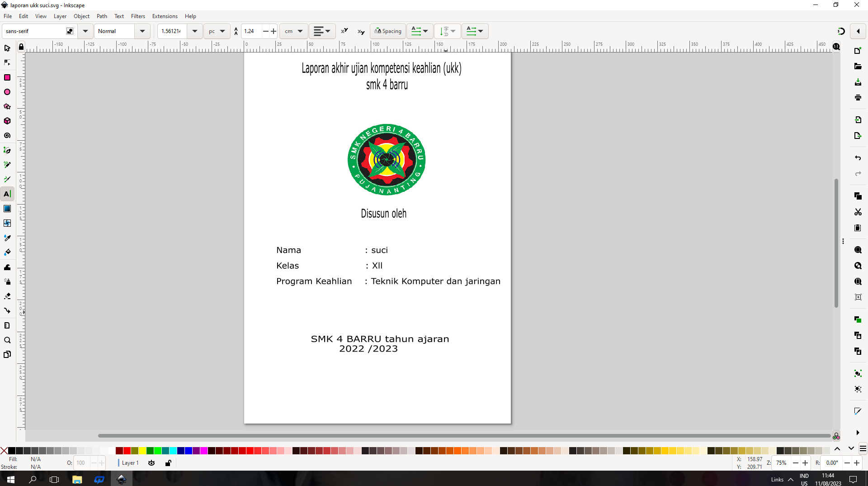Viewport: 868px width, 486px height.
Task: Select the Connector tool
Action: coord(7,310)
